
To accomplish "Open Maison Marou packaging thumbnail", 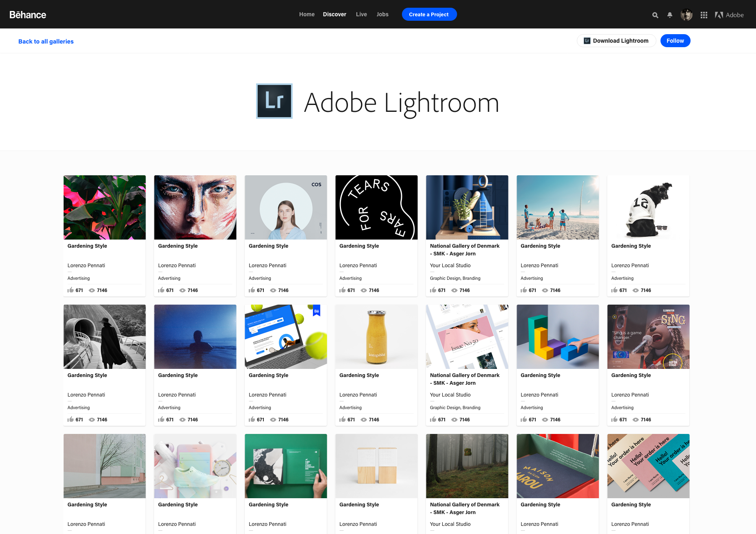I will (558, 466).
